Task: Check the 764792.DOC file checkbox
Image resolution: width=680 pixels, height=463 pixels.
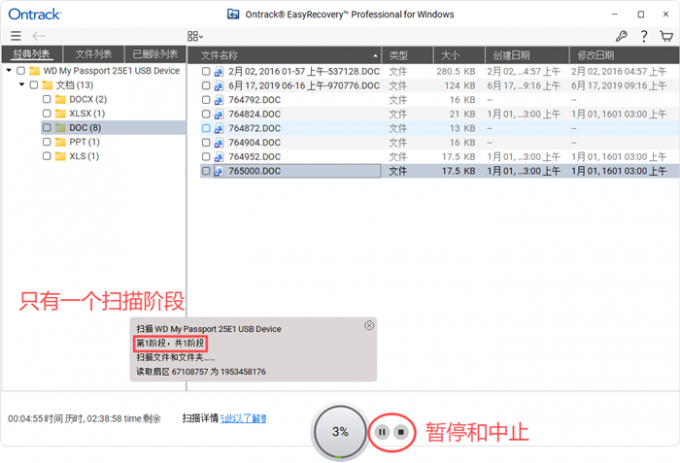Action: click(206, 100)
